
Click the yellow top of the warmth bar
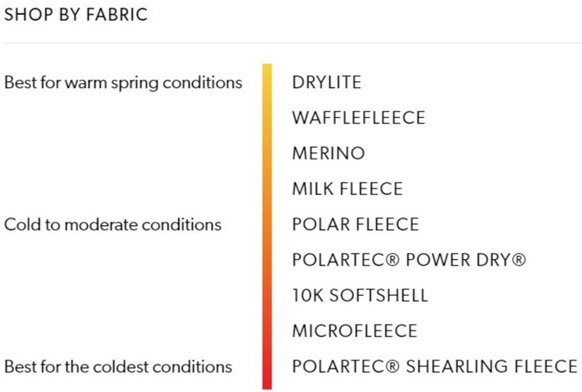pyautogui.click(x=267, y=70)
